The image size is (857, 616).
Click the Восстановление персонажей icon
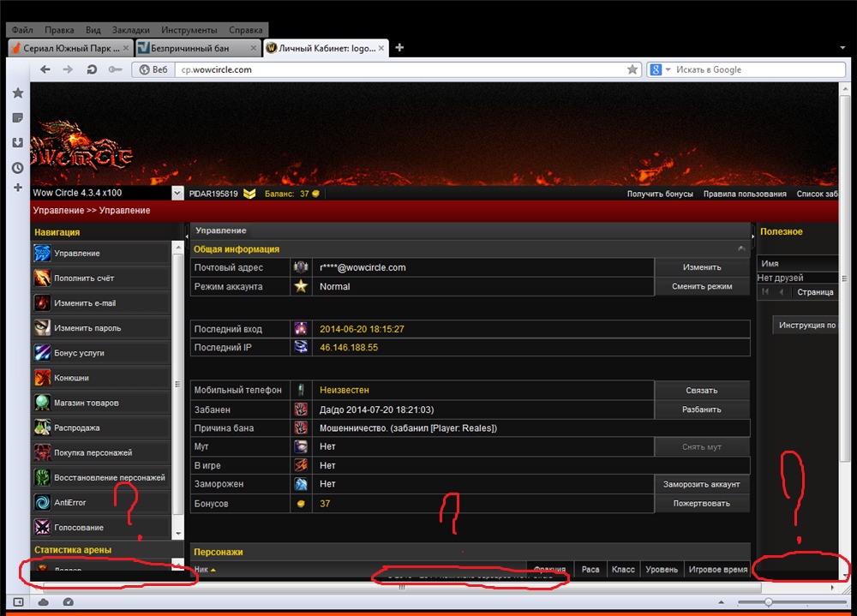point(42,477)
